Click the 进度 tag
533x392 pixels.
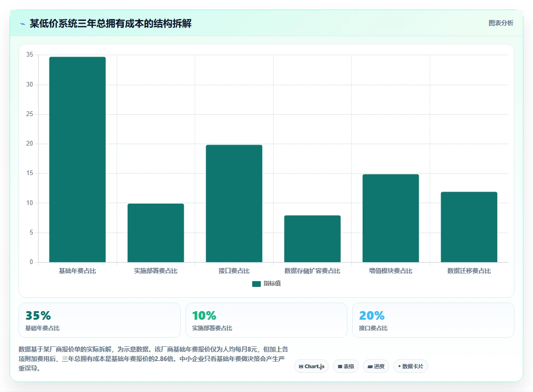coord(376,366)
